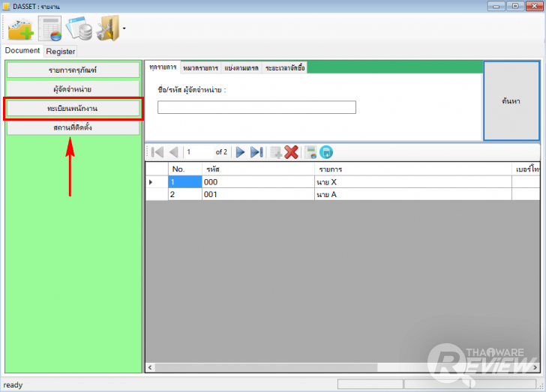Select the ทุกรายการ tab
The image size is (546, 392).
pyautogui.click(x=163, y=67)
